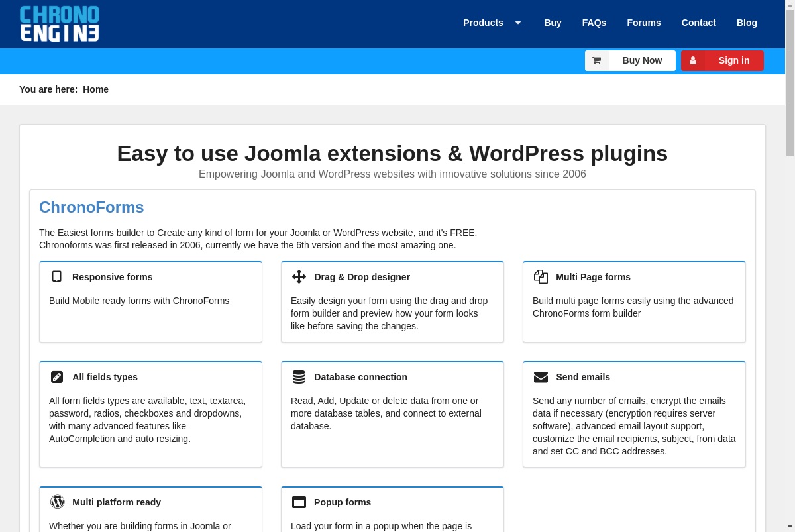This screenshot has height=532, width=795.
Task: Visit the Blog page
Action: point(747,23)
